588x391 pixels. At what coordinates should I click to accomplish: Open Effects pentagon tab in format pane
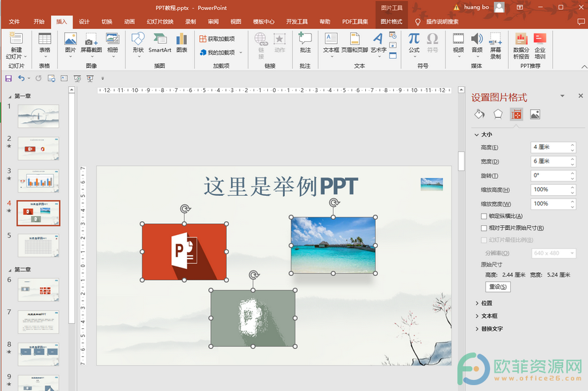click(x=498, y=114)
